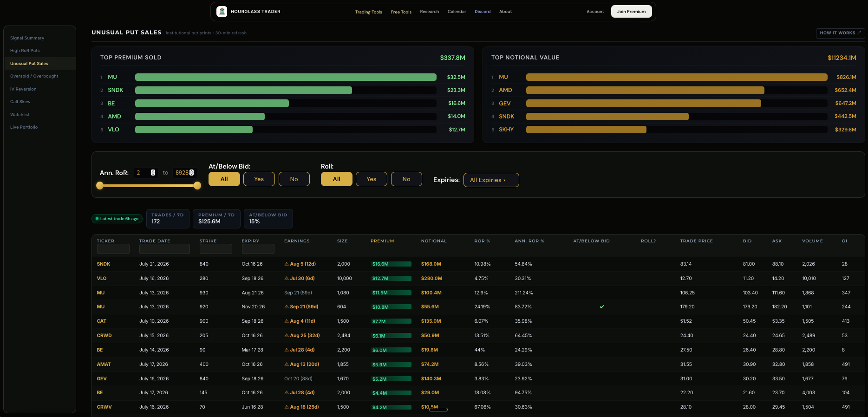Open the Account link
The width and height of the screenshot is (868, 417).
pyautogui.click(x=595, y=12)
